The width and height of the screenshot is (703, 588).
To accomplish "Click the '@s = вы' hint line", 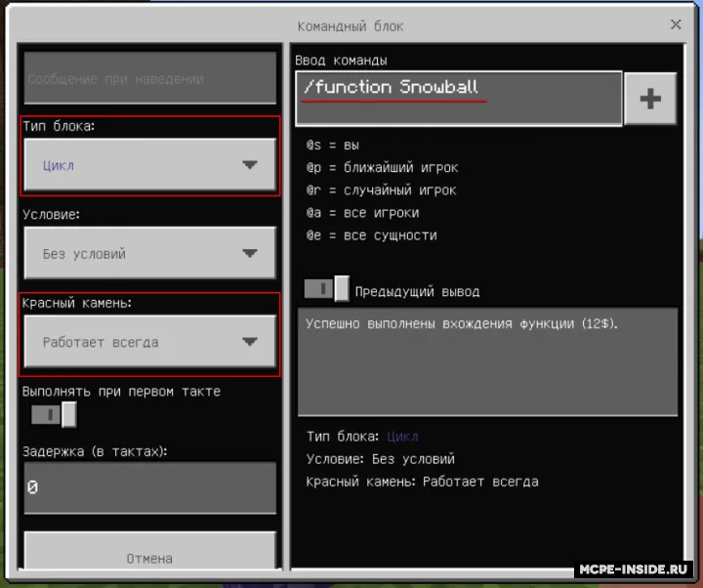I will [x=333, y=146].
